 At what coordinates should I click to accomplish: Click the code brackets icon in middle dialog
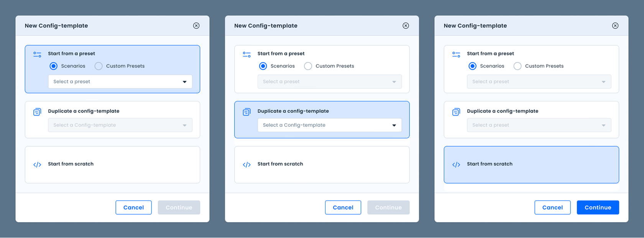246,165
